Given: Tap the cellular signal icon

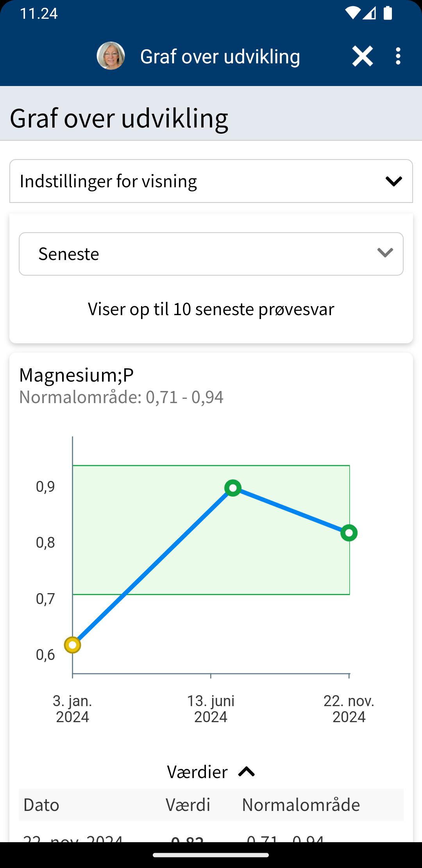Looking at the screenshot, I should coord(369,13).
